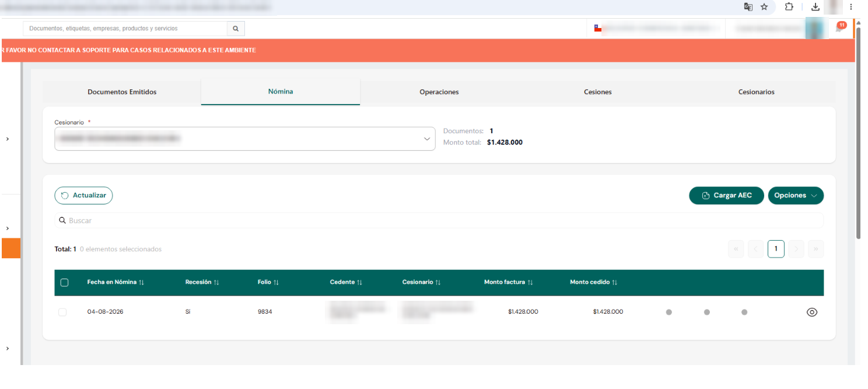Click the Buscar search field in table
This screenshot has height=389, width=868.
click(x=439, y=220)
